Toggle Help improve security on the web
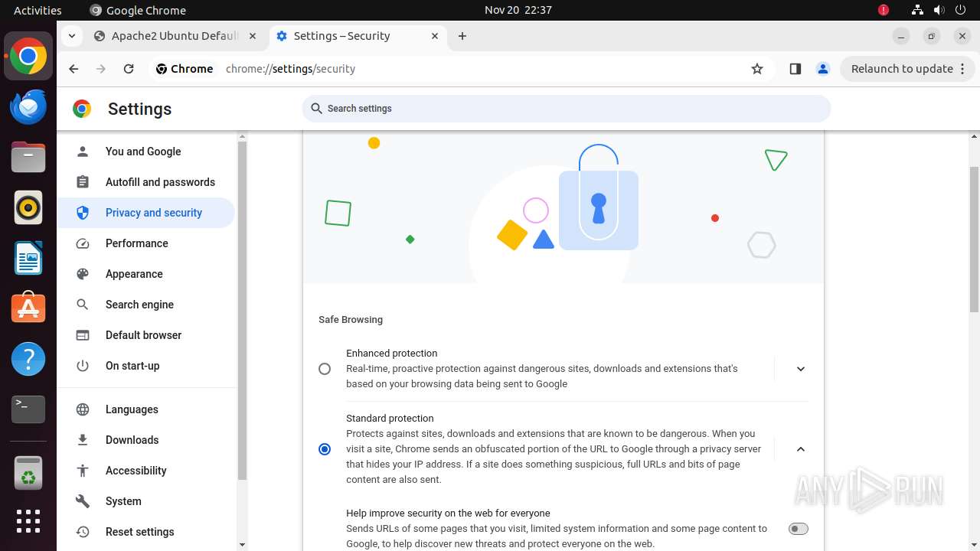The height and width of the screenshot is (551, 980). point(799,529)
